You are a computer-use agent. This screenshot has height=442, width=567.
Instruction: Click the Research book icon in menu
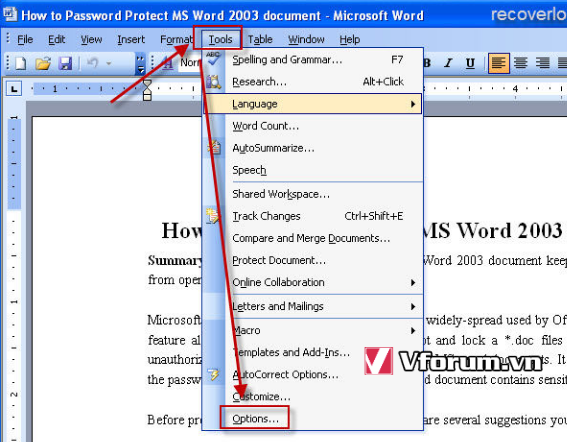[x=213, y=82]
